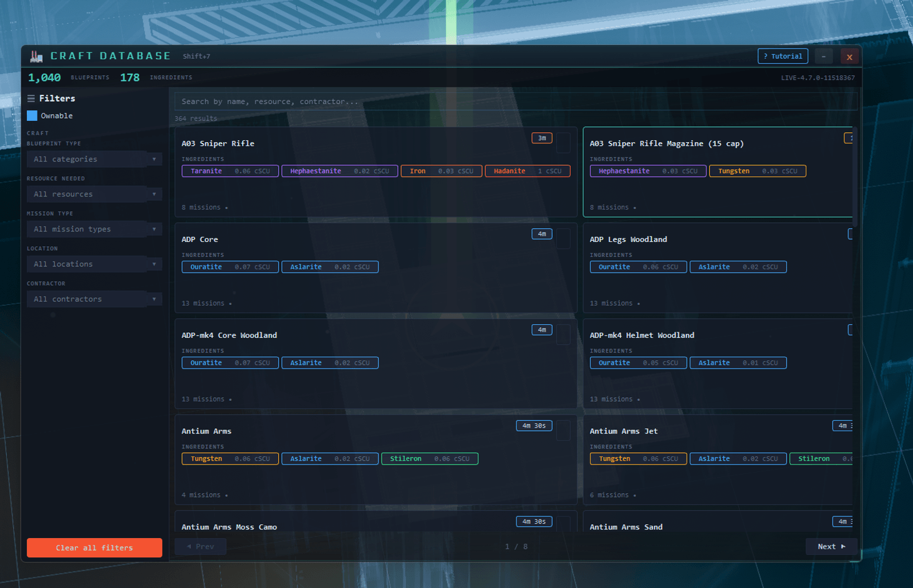Image resolution: width=913 pixels, height=588 pixels.
Task: Click the orange Hadanite ingredient chip
Action: pyautogui.click(x=528, y=171)
